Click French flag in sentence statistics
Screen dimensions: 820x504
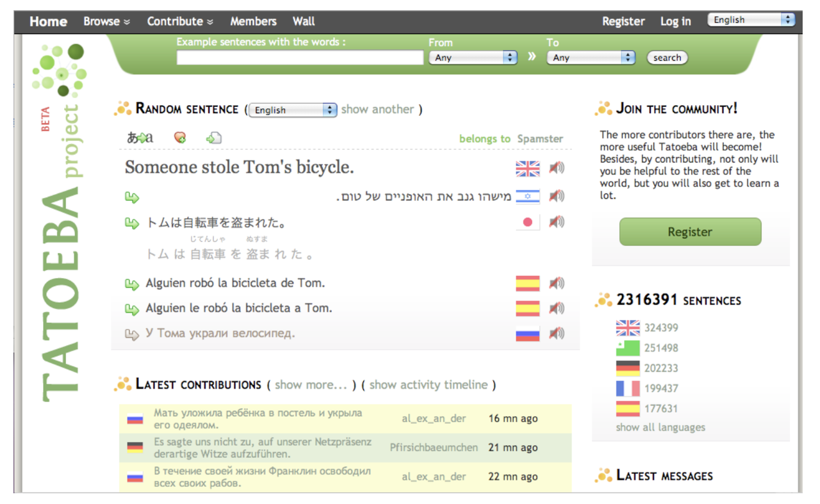point(628,388)
